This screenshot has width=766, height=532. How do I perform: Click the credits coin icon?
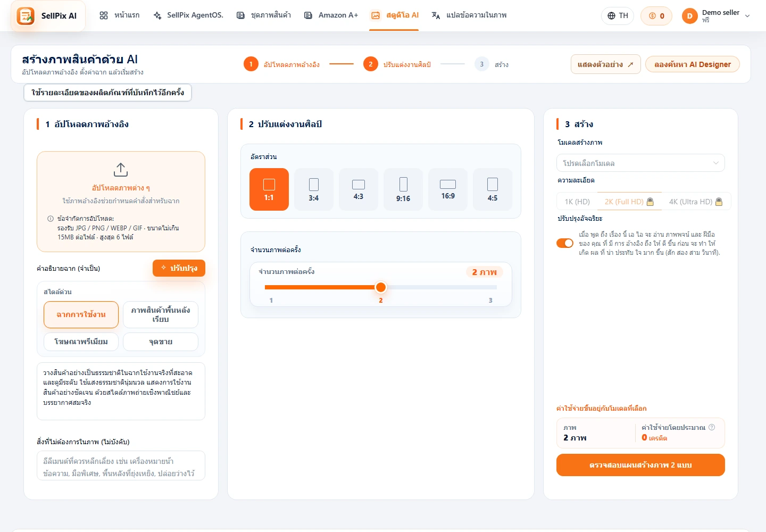tap(652, 16)
